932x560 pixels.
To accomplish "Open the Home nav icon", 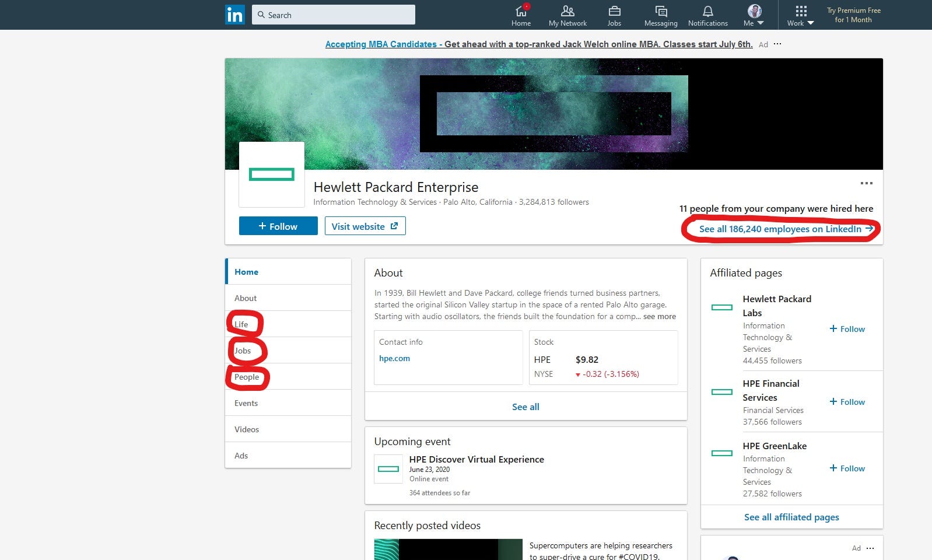I will 521,16.
